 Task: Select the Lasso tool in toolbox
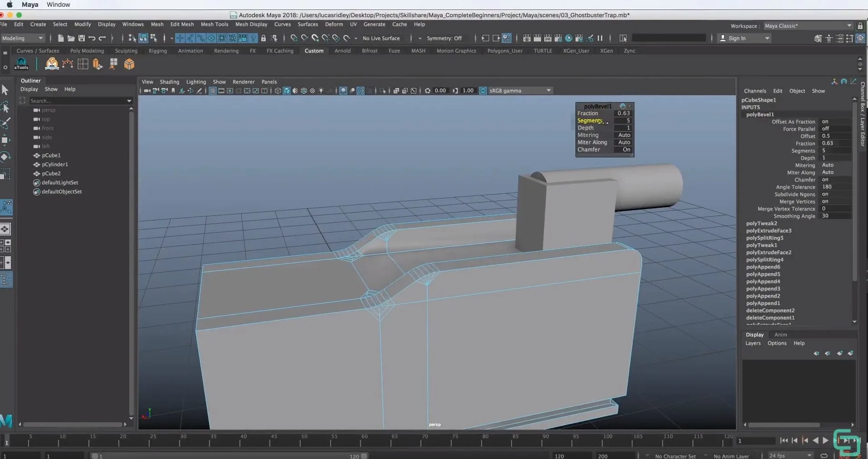[x=5, y=107]
